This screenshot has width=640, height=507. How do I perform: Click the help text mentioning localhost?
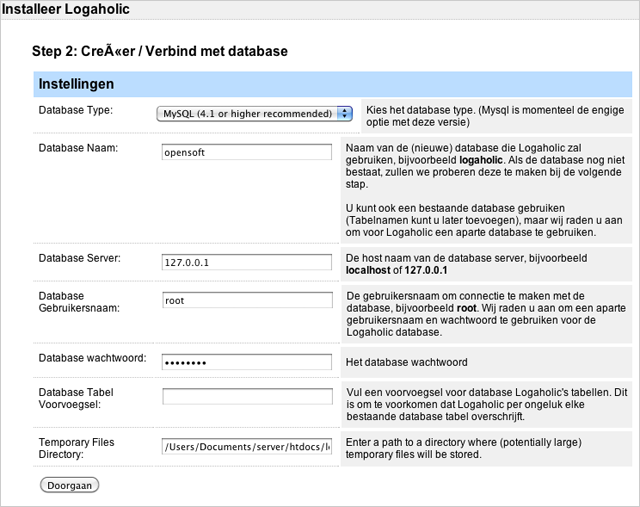click(x=467, y=264)
